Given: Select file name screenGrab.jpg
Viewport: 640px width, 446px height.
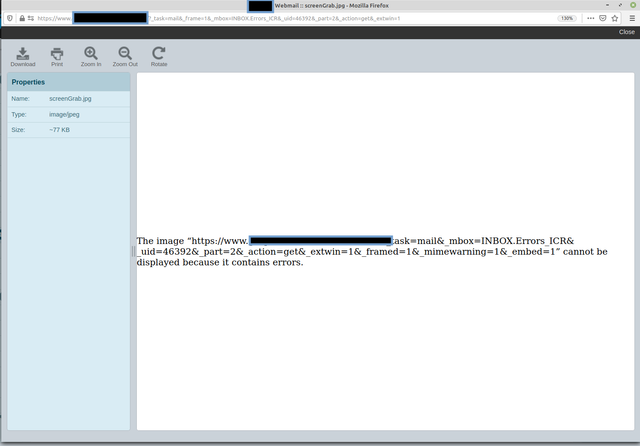Looking at the screenshot, I should tap(70, 98).
